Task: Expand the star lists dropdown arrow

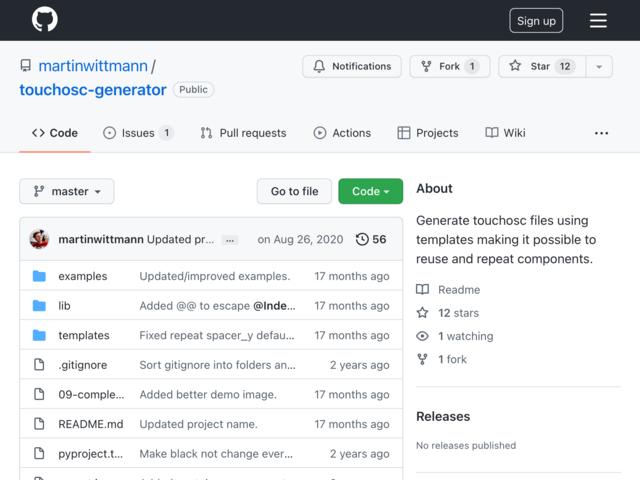Action: [599, 66]
